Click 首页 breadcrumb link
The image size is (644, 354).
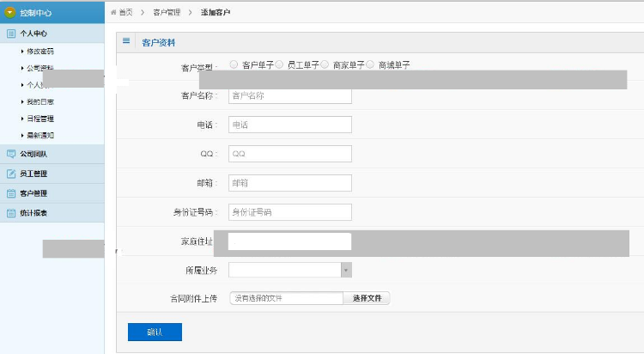click(125, 12)
